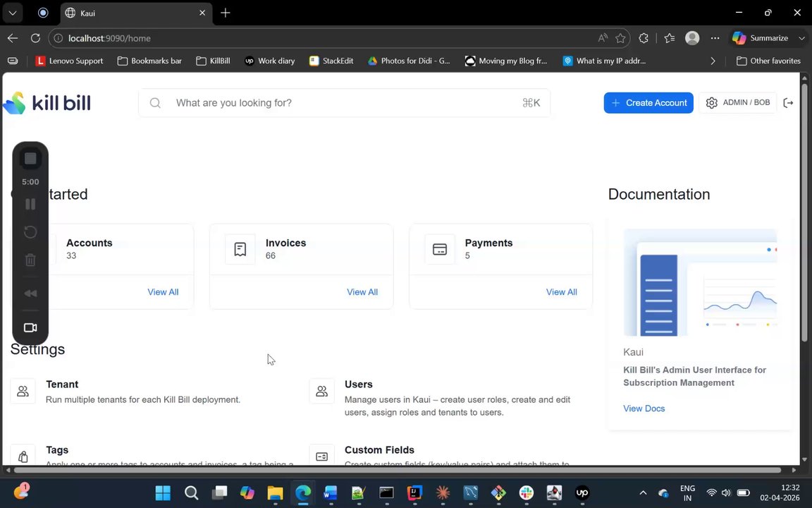Click the Tags label icon

point(23,456)
